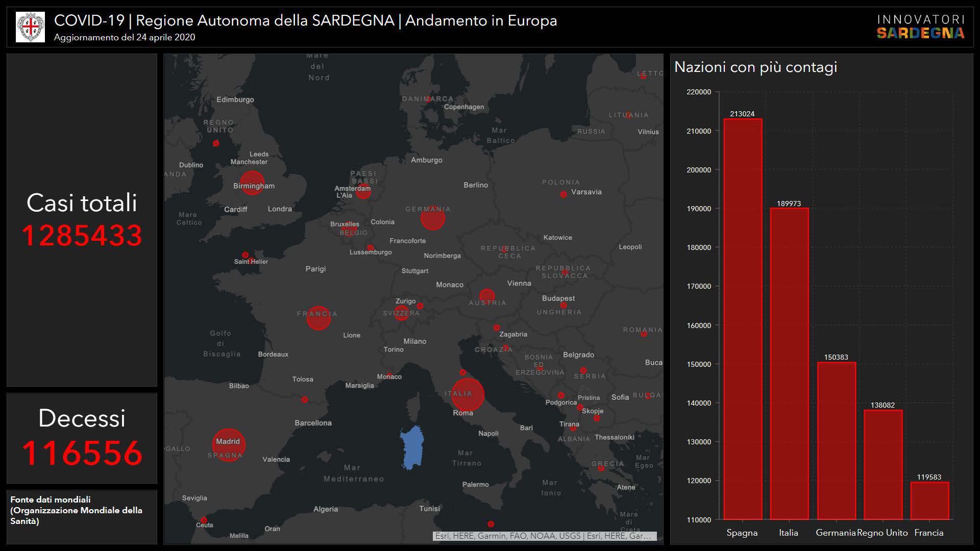This screenshot has width=980, height=551.
Task: Click the large red circle over Italia
Action: click(468, 394)
